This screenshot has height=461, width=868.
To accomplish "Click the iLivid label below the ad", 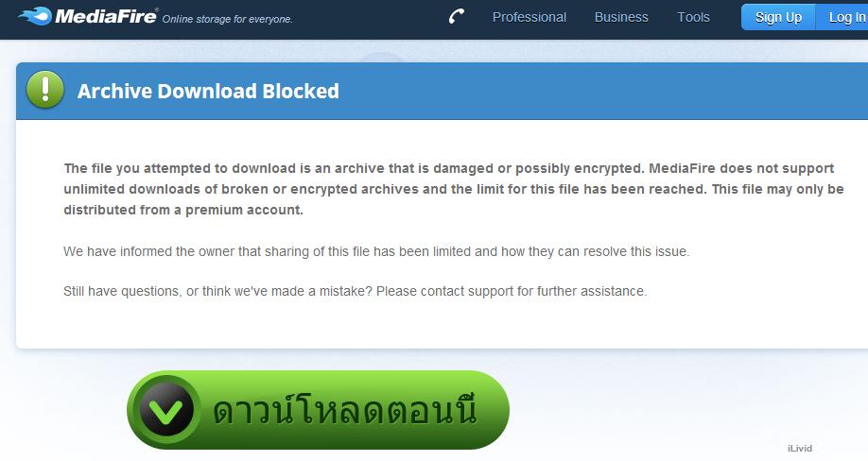I will pos(800,449).
